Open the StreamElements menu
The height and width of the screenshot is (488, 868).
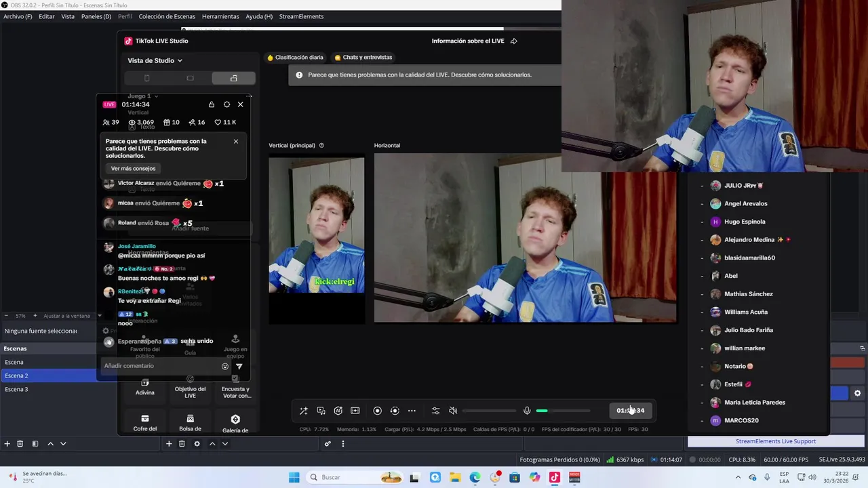click(x=301, y=16)
